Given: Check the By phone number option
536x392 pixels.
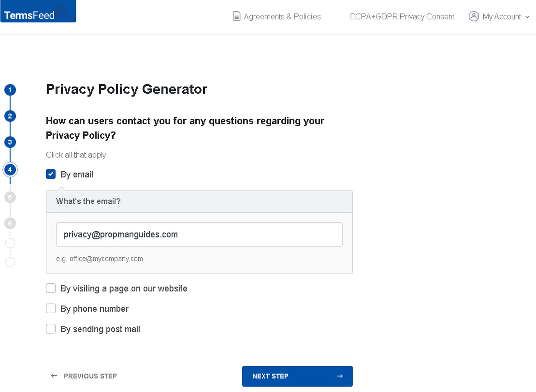Looking at the screenshot, I should click(x=51, y=309).
